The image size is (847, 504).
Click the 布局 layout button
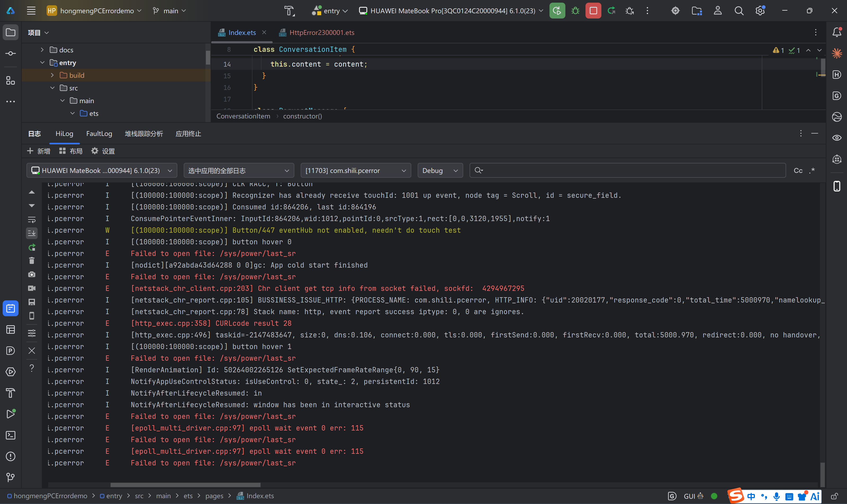[x=71, y=151]
